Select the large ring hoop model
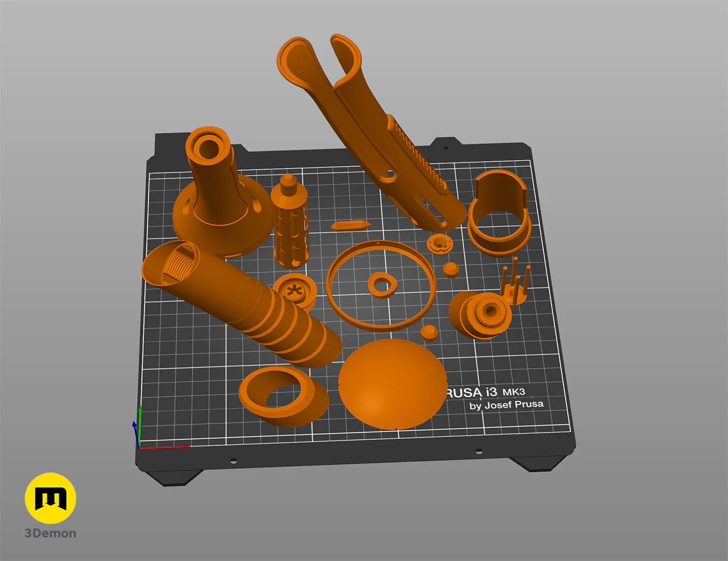Viewport: 728px width, 561px height. [381, 285]
